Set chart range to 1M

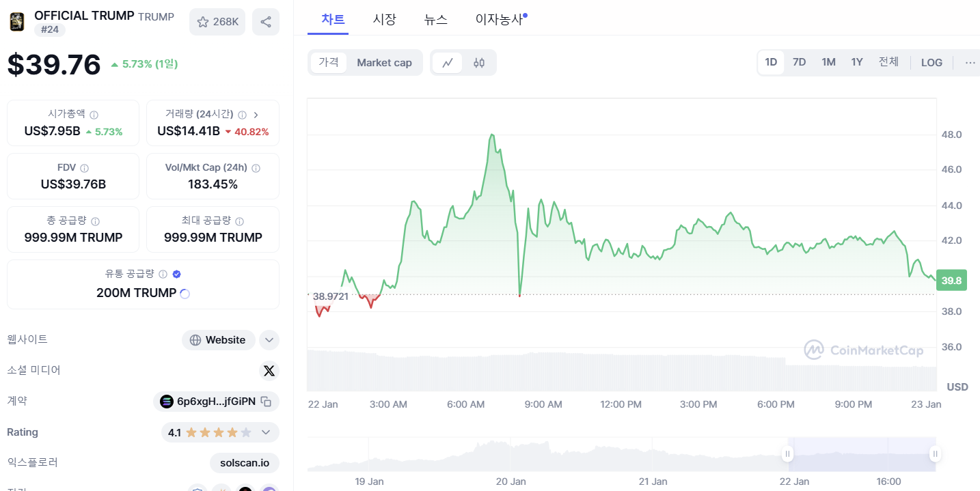[828, 62]
